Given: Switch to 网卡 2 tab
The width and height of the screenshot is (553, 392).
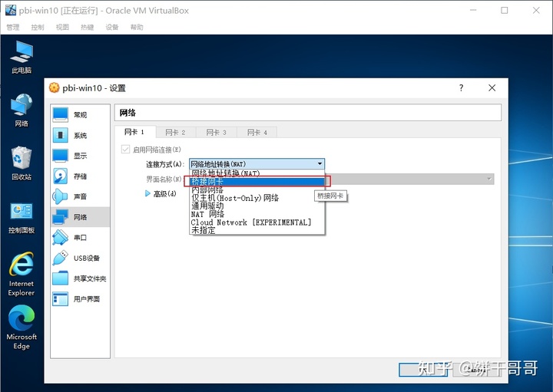Looking at the screenshot, I should pos(176,133).
